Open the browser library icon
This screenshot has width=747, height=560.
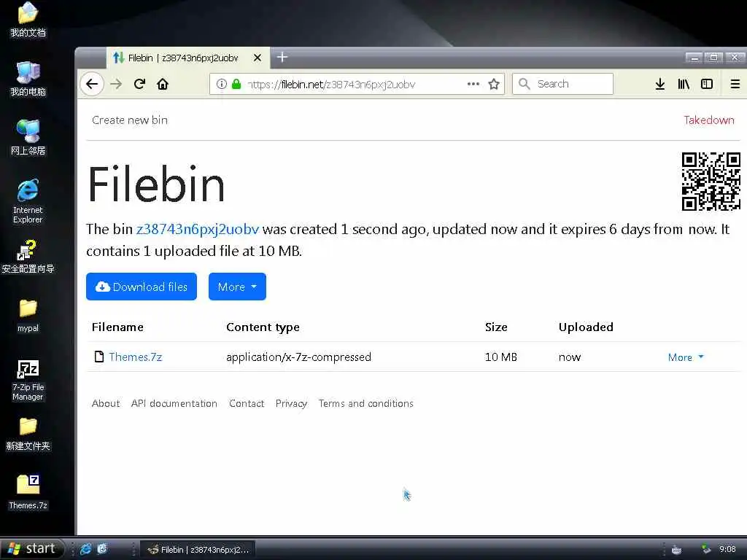(684, 85)
